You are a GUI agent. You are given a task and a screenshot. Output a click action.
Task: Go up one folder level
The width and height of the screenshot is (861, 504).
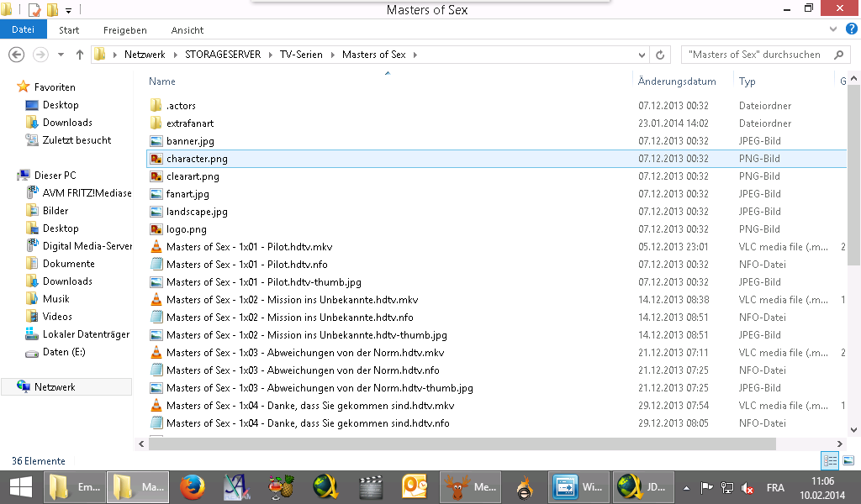tap(80, 55)
